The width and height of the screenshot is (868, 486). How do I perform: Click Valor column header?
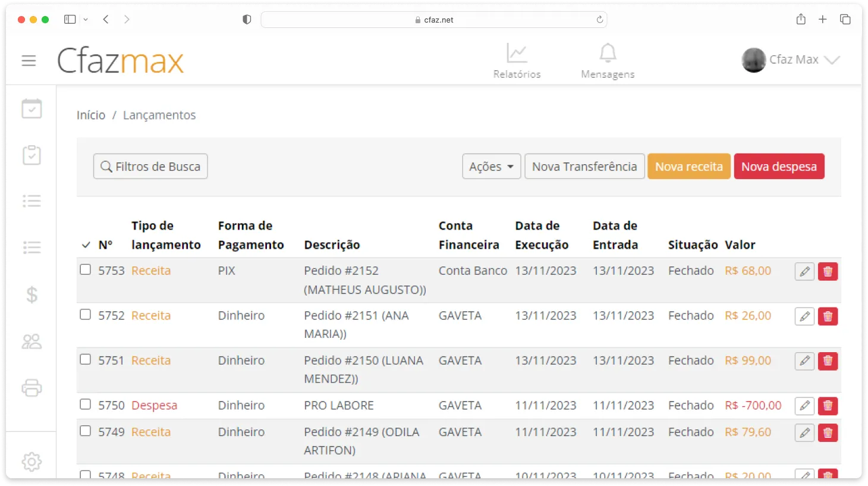click(740, 244)
